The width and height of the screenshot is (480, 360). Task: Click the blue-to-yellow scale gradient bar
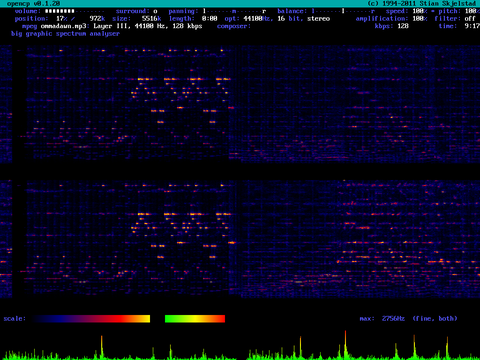[x=92, y=319]
